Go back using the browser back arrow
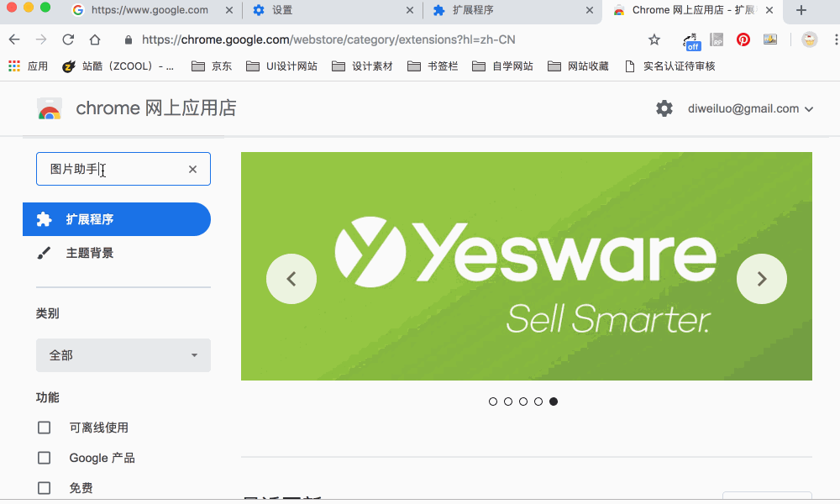The width and height of the screenshot is (840, 504). click(x=14, y=39)
